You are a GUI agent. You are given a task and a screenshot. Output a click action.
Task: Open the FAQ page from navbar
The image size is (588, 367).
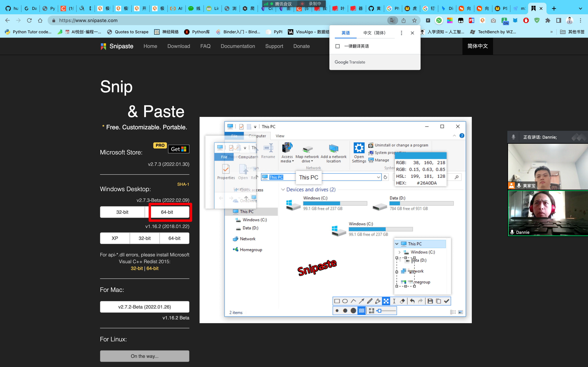(205, 46)
